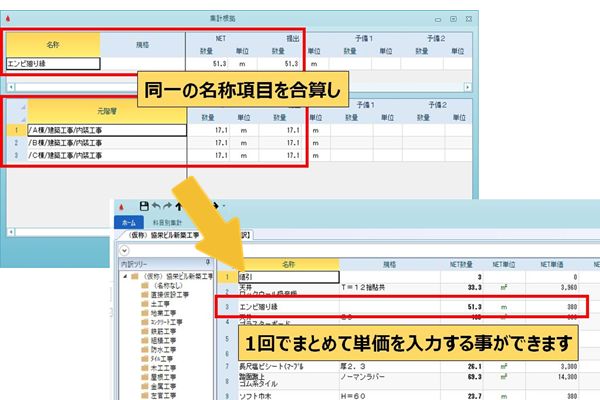The height and width of the screenshot is (400, 600).
Task: Collapse the (仮称) 協栄ビル新築工事 root tree node
Action: click(x=125, y=276)
